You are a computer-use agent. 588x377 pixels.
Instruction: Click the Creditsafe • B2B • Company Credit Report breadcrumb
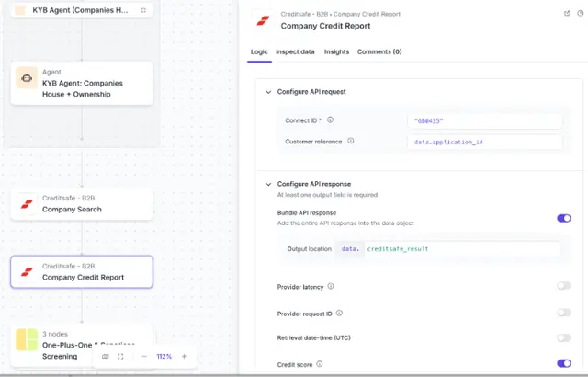(341, 14)
